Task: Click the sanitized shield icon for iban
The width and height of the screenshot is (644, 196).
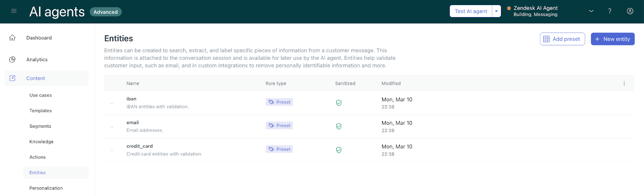Action: 339,102
